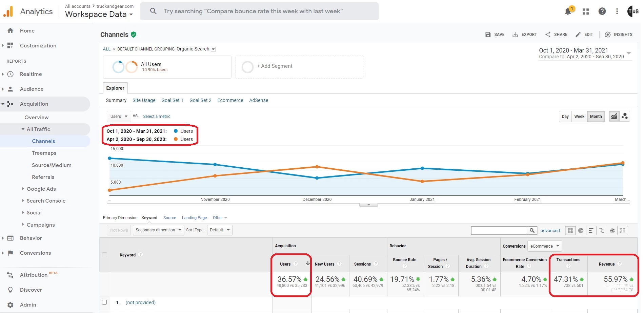The image size is (644, 313).
Task: Select the performance bar view
Action: 591,230
